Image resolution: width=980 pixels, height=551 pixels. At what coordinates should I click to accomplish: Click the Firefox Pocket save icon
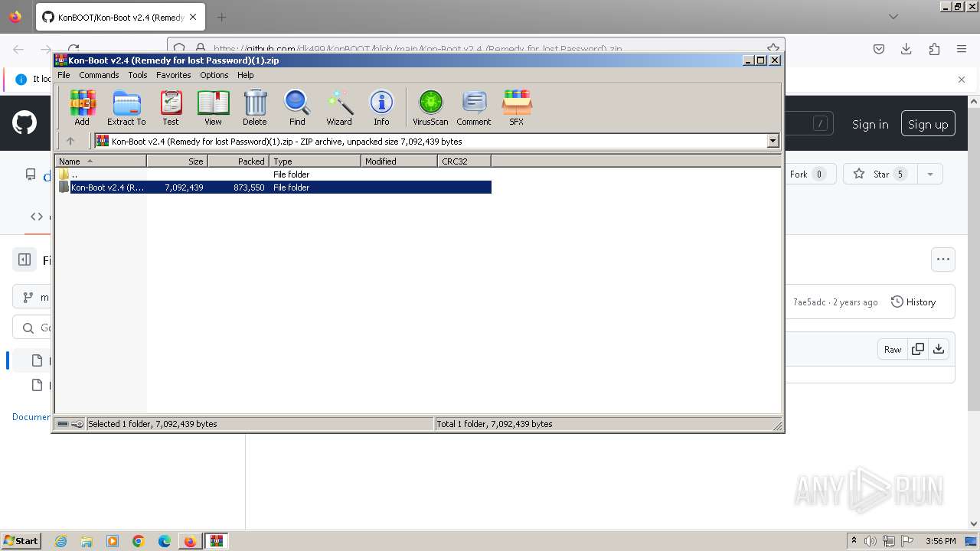(x=879, y=49)
